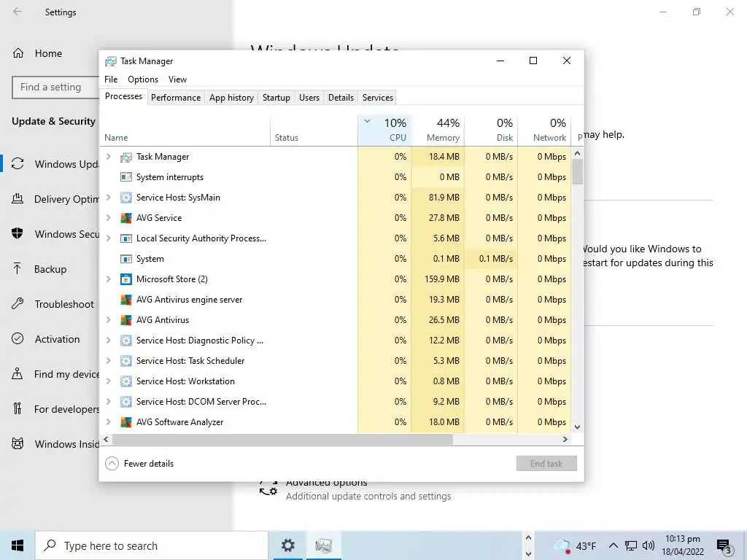
Task: Click the Task Manager row icon
Action: pos(125,157)
